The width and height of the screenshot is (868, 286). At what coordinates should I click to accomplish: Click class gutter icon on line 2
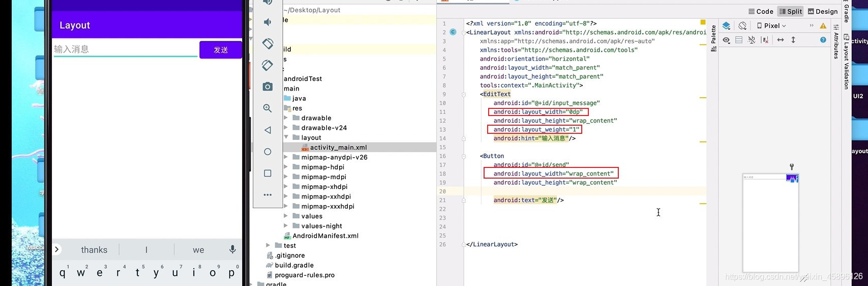[453, 32]
